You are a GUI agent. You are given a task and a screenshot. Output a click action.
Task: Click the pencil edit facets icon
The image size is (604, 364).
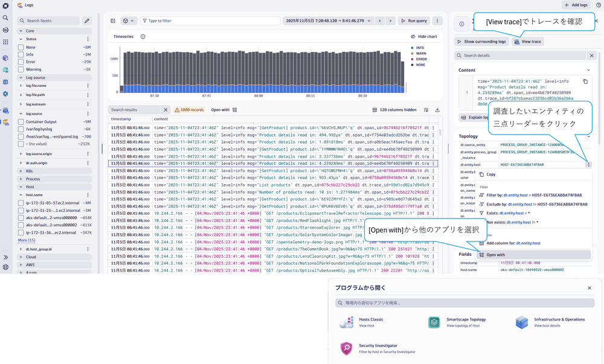pyautogui.click(x=87, y=21)
